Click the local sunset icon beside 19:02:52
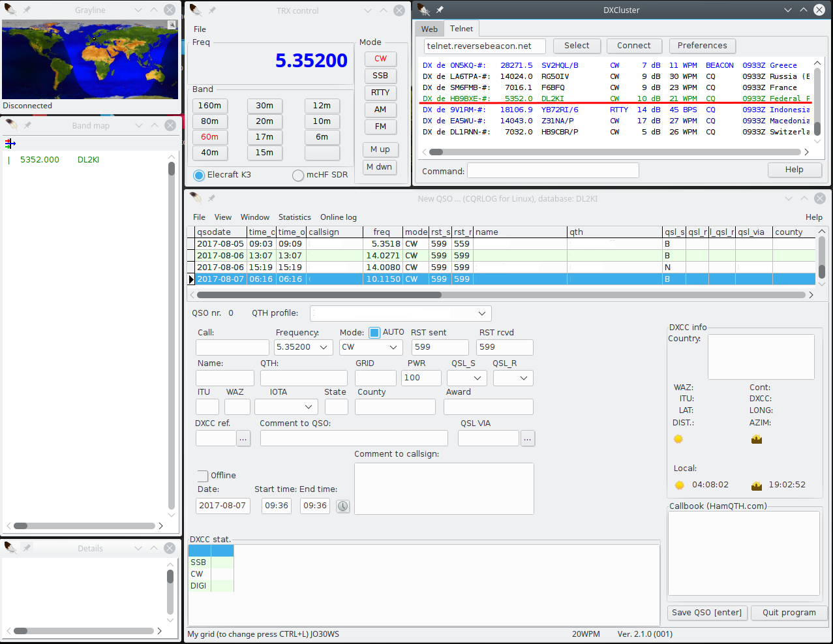833x644 pixels. pos(757,485)
